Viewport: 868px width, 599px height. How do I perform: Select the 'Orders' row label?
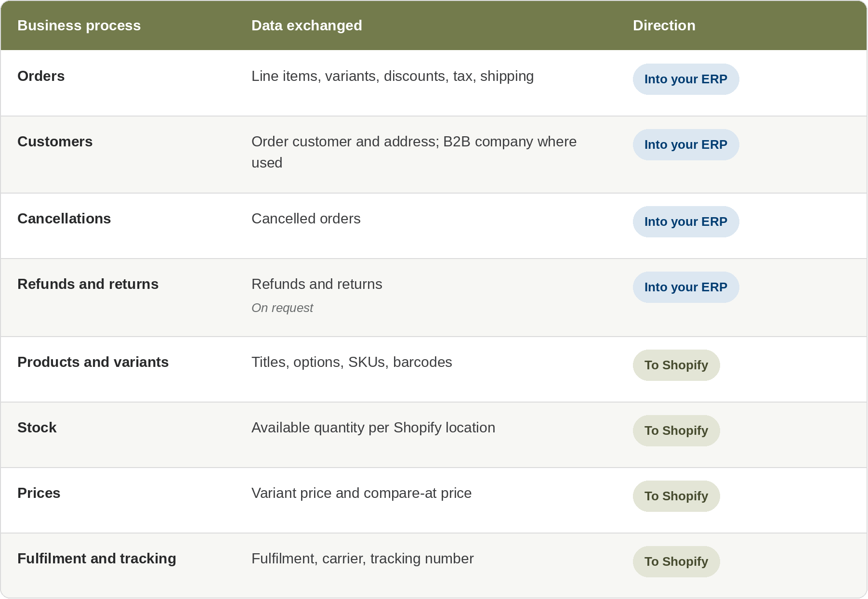41,76
